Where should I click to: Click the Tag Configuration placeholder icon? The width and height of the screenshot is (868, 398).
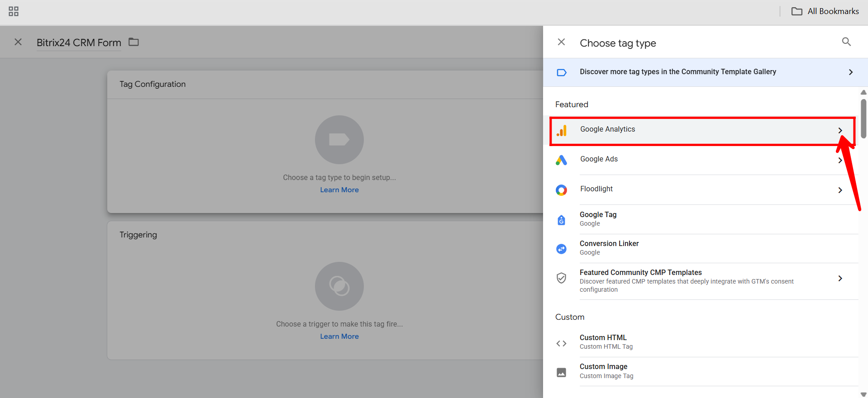pyautogui.click(x=339, y=140)
